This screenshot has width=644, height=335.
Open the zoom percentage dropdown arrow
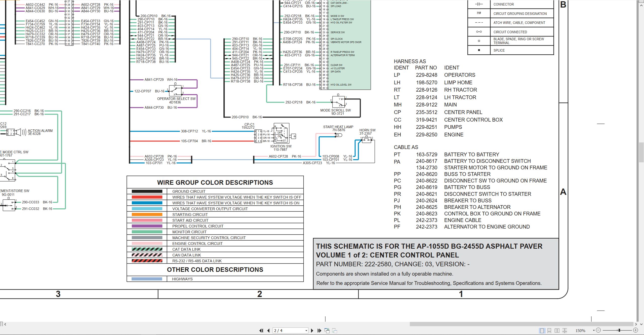[594, 330]
